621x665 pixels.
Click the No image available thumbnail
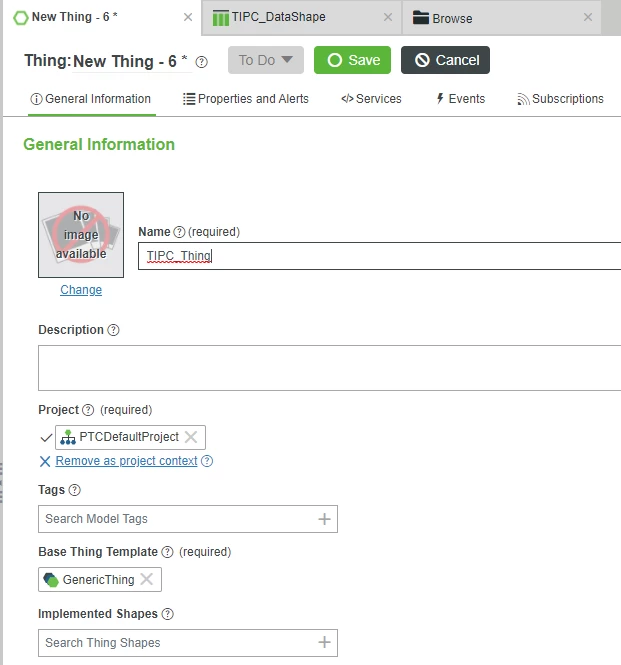point(81,235)
